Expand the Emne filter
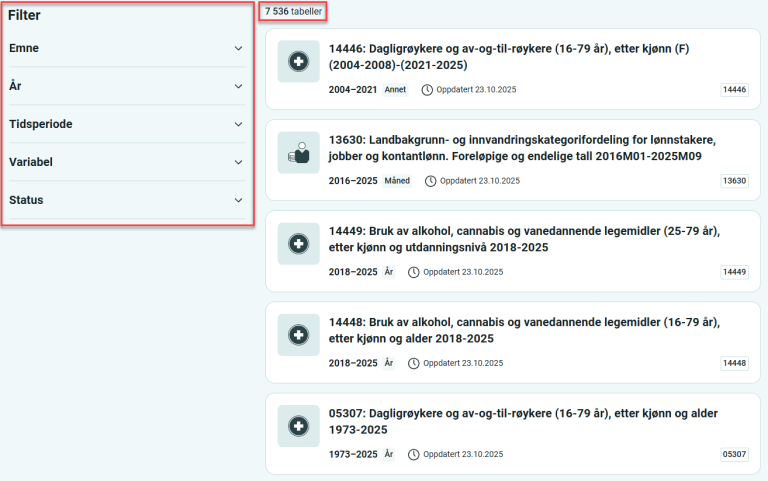 click(127, 48)
